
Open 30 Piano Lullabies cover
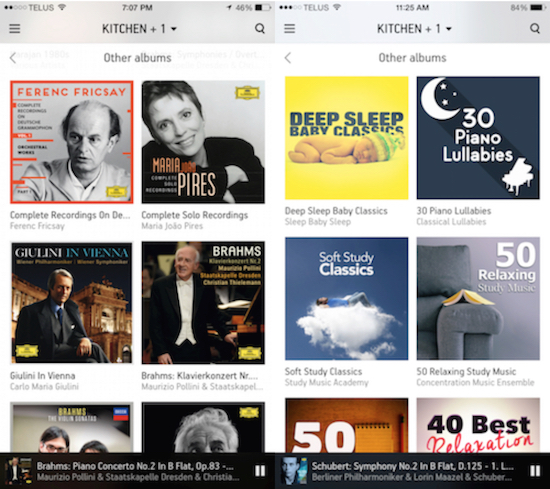point(478,138)
